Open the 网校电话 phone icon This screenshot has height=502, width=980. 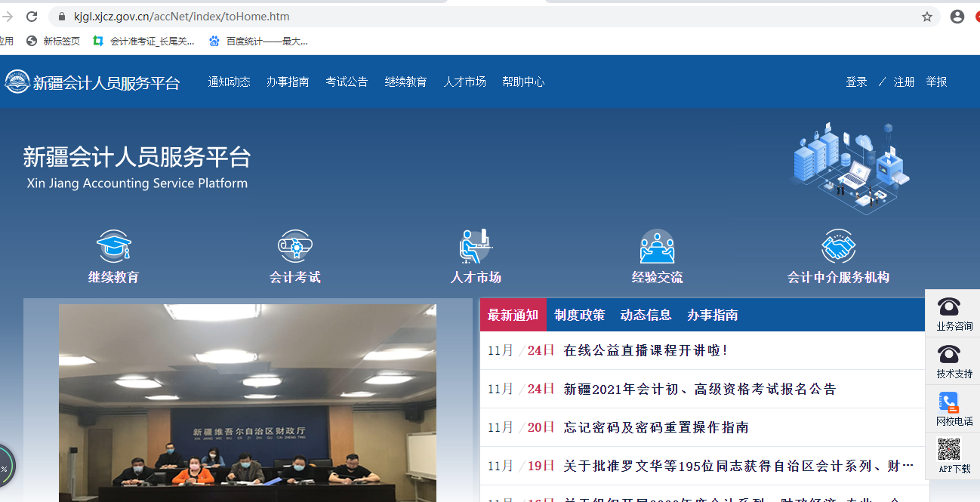coord(949,402)
